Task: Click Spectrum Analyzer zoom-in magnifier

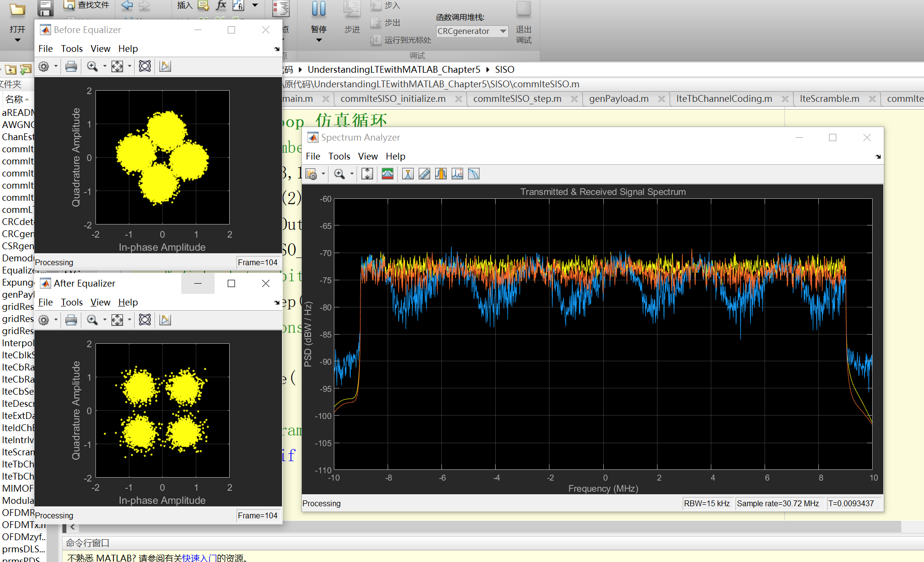Action: tap(339, 174)
